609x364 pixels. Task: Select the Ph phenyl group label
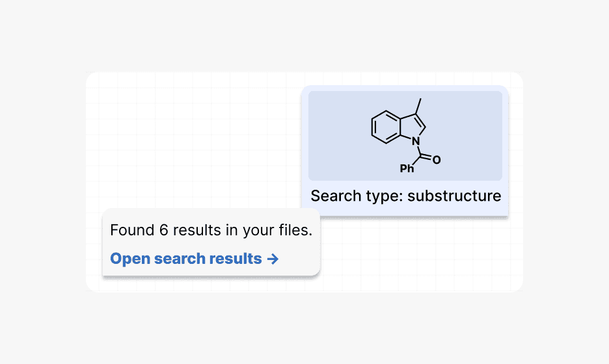tap(407, 168)
